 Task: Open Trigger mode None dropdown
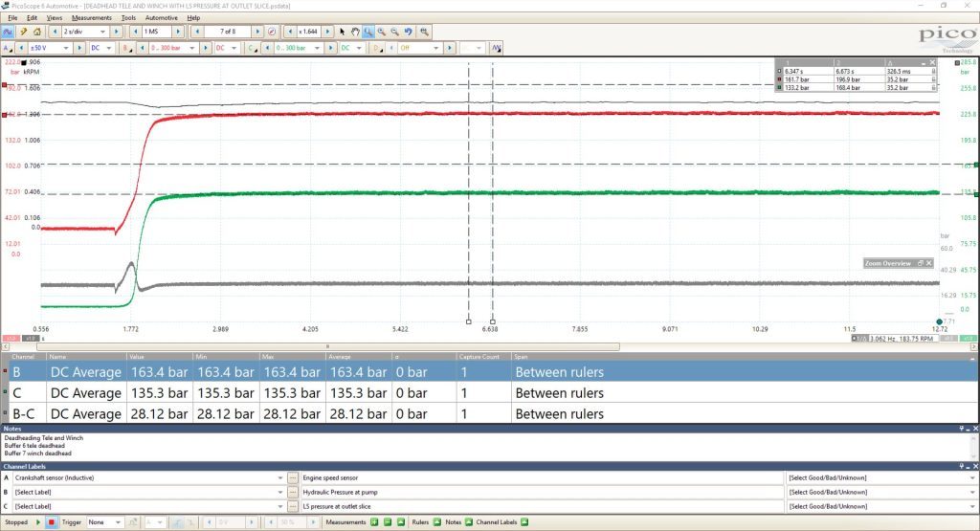(x=118, y=522)
